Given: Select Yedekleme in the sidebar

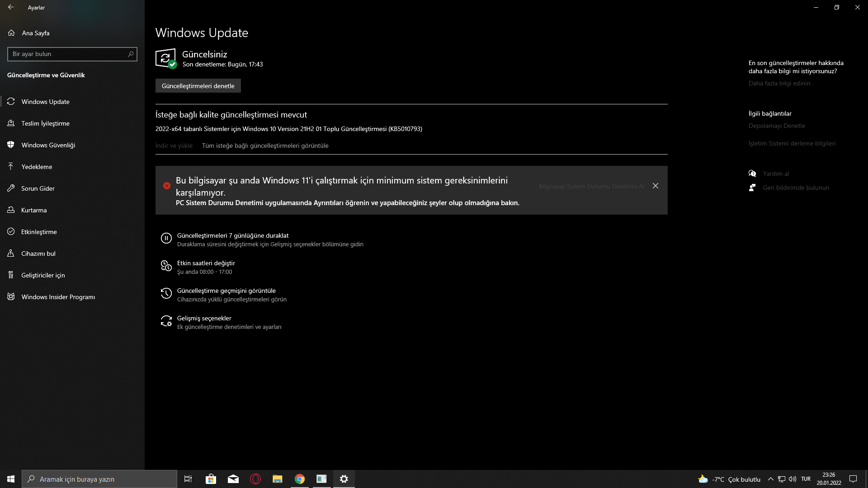Looking at the screenshot, I should 72,167.
